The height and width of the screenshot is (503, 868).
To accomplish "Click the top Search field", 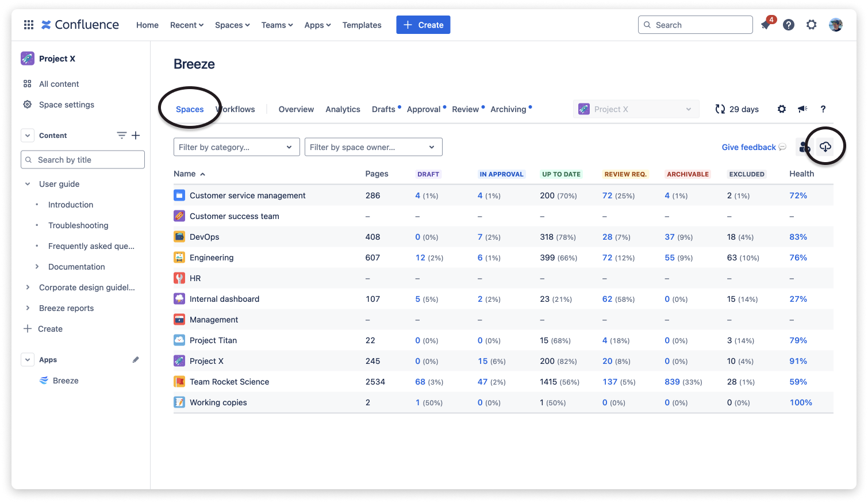I will (695, 25).
